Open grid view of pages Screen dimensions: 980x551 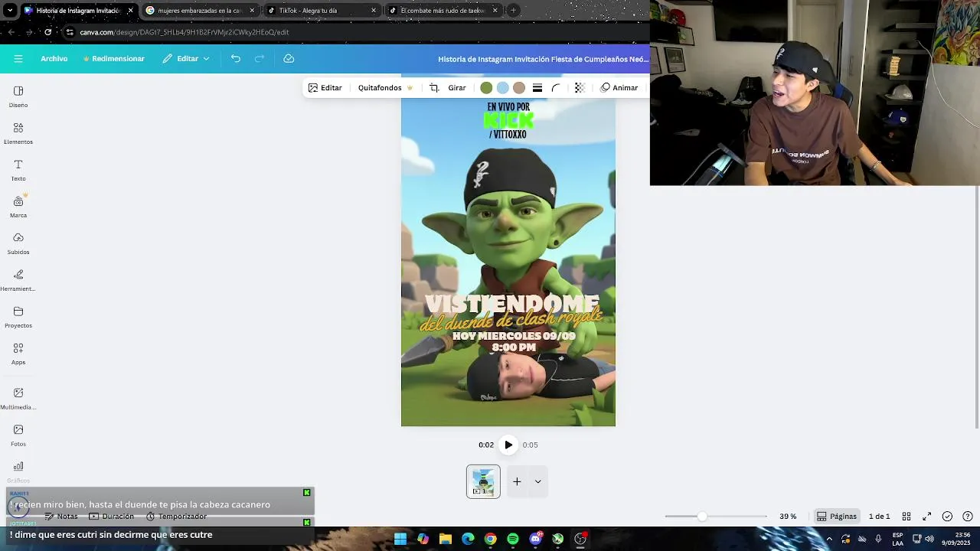click(x=906, y=517)
